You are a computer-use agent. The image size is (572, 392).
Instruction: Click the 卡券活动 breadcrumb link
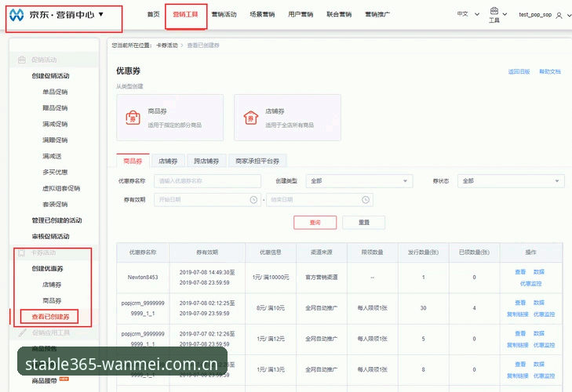point(166,45)
